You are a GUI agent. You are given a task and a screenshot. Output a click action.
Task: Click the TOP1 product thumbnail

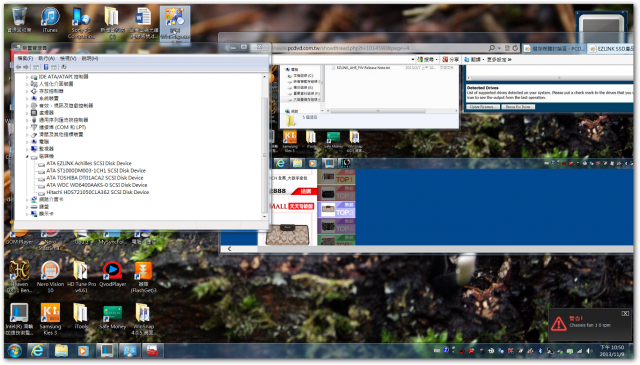337,178
